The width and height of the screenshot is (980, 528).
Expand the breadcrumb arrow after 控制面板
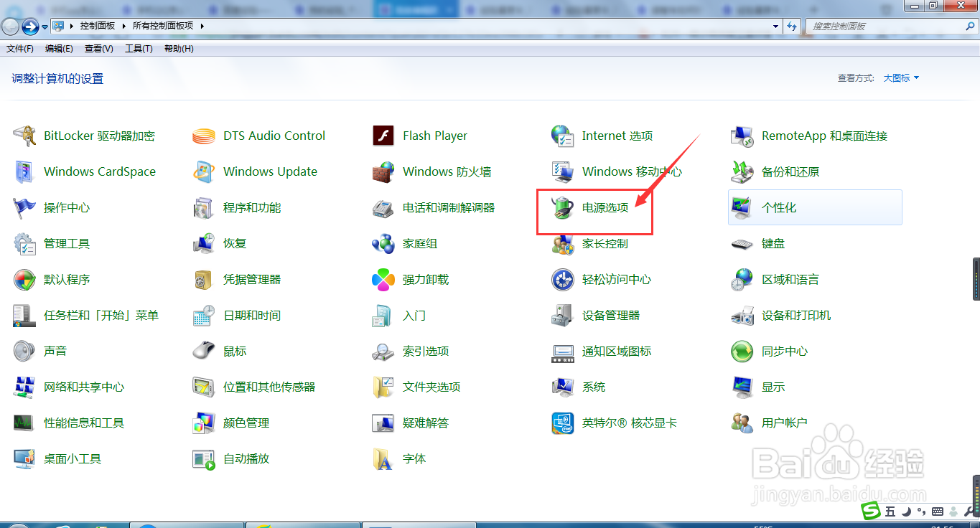tap(123, 26)
